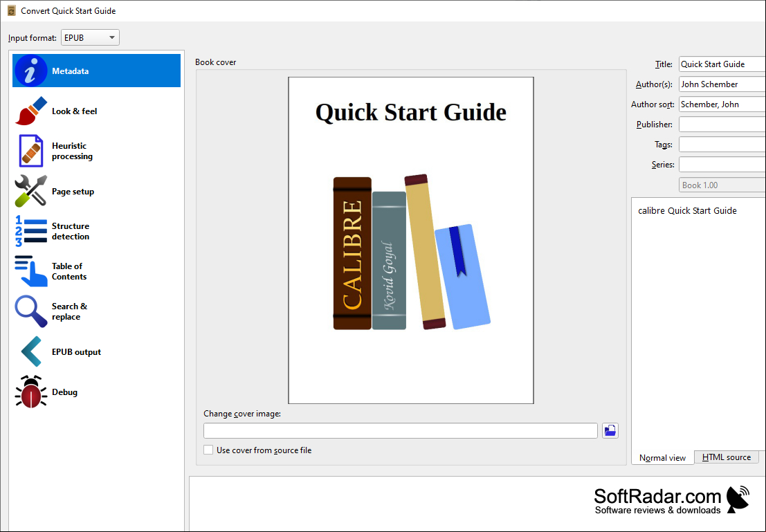Open the Input format dropdown
The width and height of the screenshot is (766, 532).
(x=90, y=37)
